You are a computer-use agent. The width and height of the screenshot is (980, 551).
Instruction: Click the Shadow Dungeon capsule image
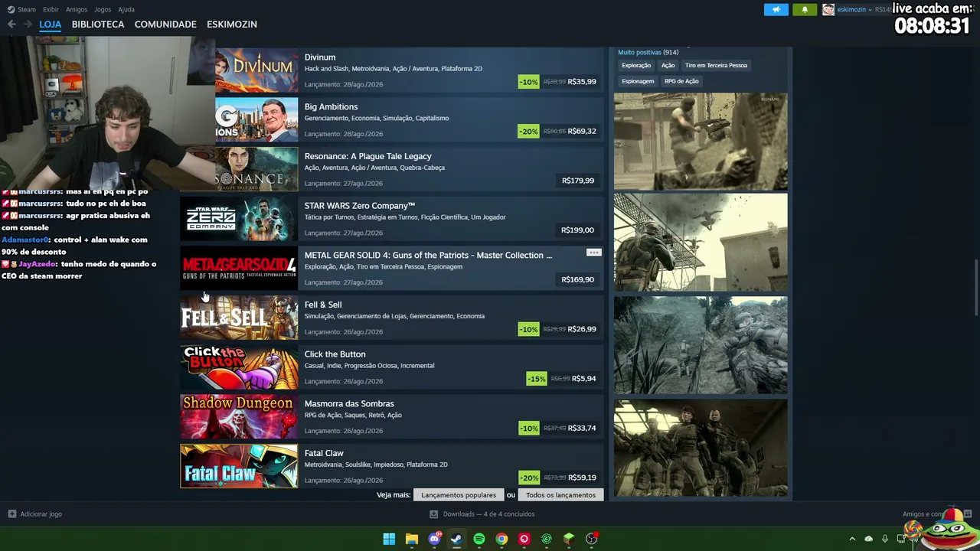click(x=239, y=416)
